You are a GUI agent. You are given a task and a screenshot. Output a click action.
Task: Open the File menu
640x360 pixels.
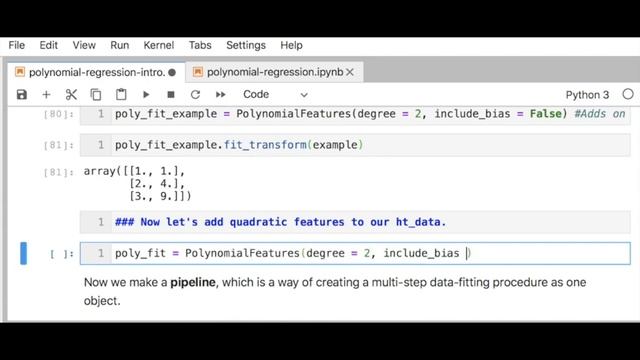click(17, 45)
